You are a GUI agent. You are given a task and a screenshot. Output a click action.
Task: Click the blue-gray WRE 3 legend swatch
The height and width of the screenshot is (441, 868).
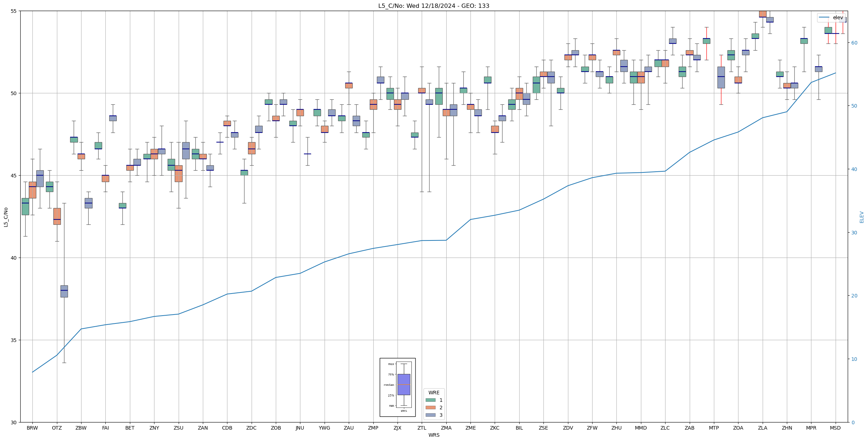(x=430, y=415)
